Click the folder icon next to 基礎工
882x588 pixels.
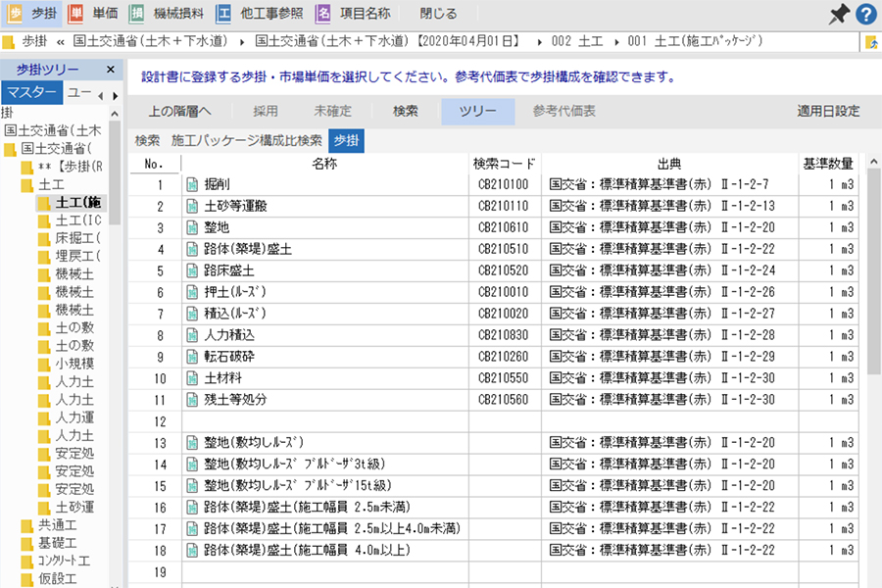pyautogui.click(x=27, y=544)
